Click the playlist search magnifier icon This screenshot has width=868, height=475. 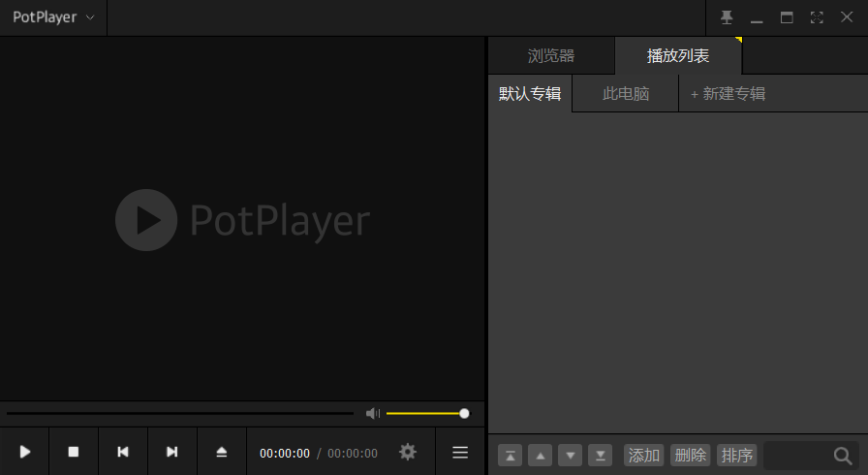[x=843, y=456]
